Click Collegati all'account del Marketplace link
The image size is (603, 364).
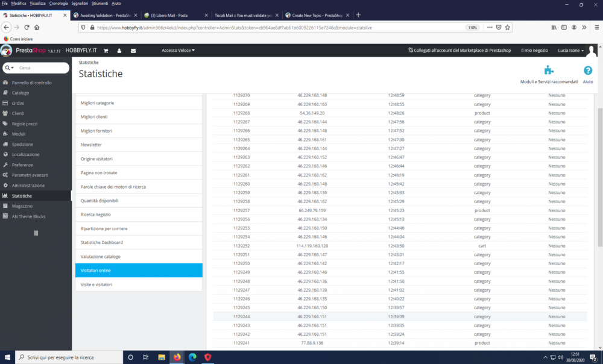point(459,51)
